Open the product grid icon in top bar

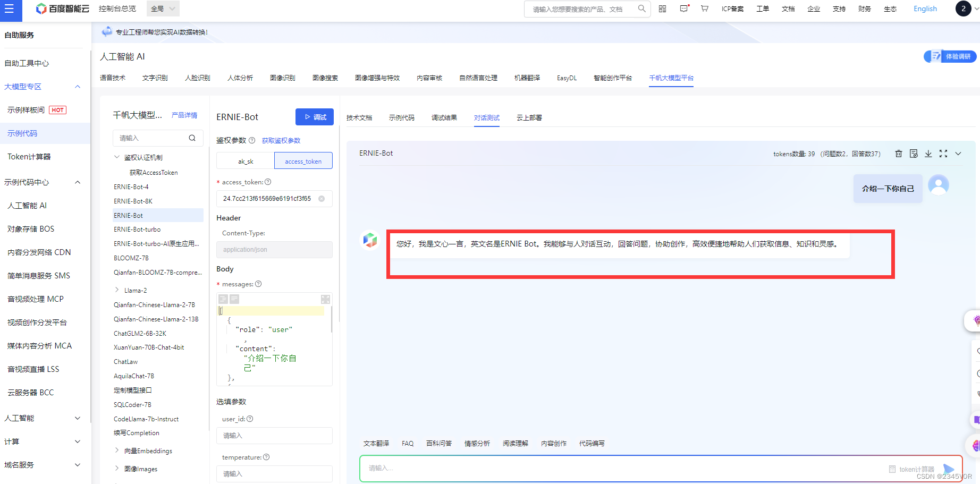[663, 9]
